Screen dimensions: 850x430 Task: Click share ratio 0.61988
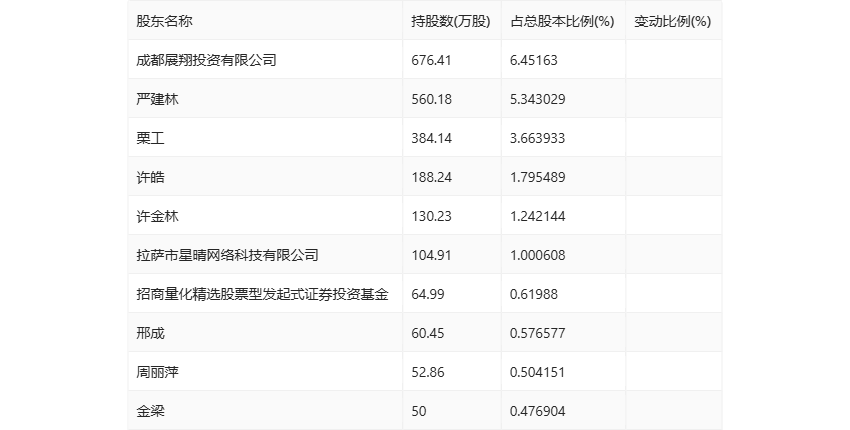(533, 294)
